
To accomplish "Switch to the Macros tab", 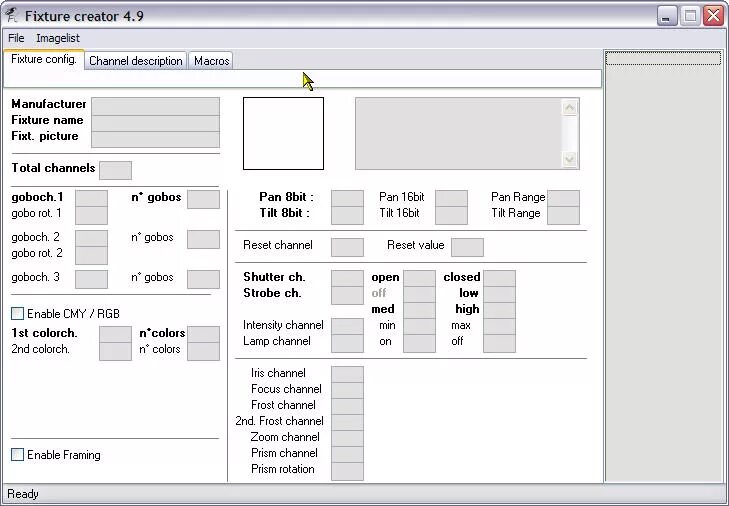I will click(212, 61).
